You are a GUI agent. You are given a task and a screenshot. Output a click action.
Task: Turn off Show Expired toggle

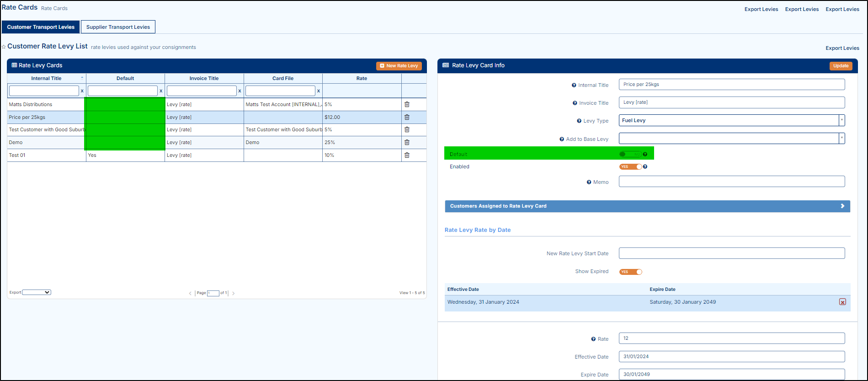pos(630,272)
